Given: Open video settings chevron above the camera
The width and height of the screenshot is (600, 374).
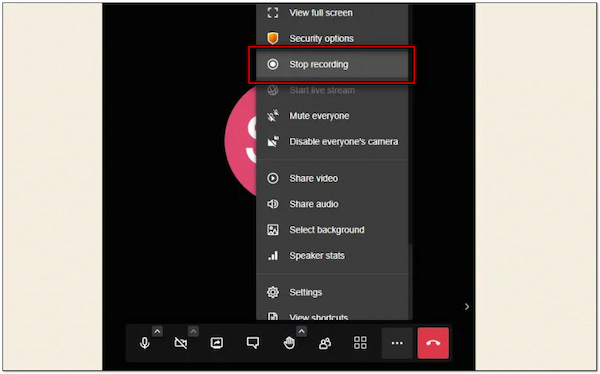Looking at the screenshot, I should point(193,331).
